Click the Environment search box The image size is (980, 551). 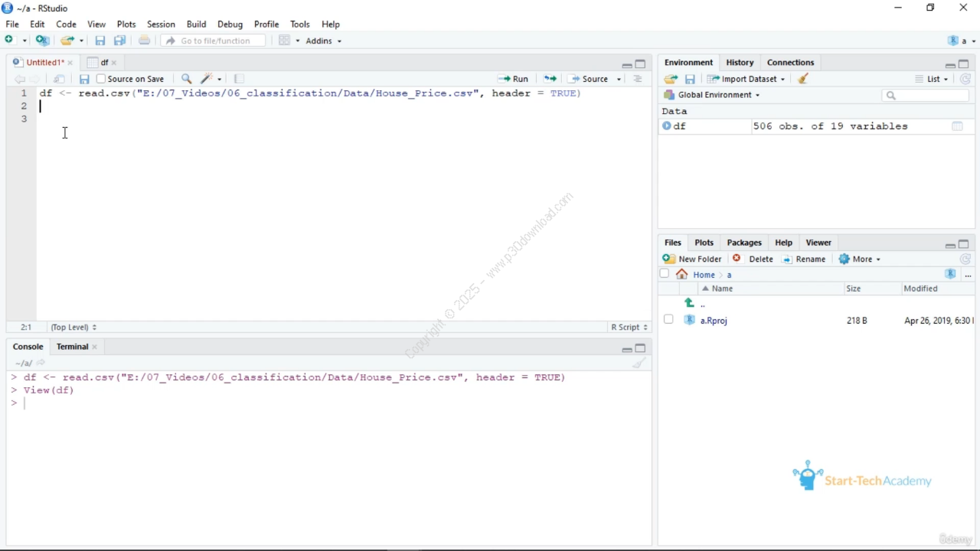click(926, 96)
